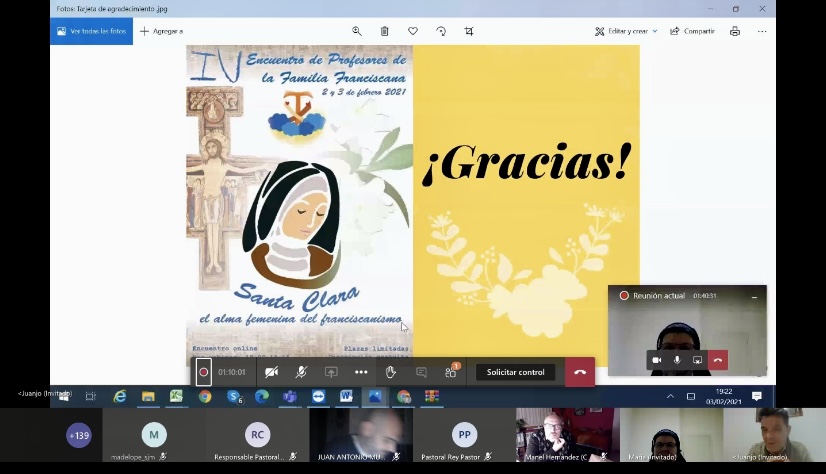This screenshot has height=474, width=826.
Task: Rotate the image using the rotate icon
Action: pos(441,31)
